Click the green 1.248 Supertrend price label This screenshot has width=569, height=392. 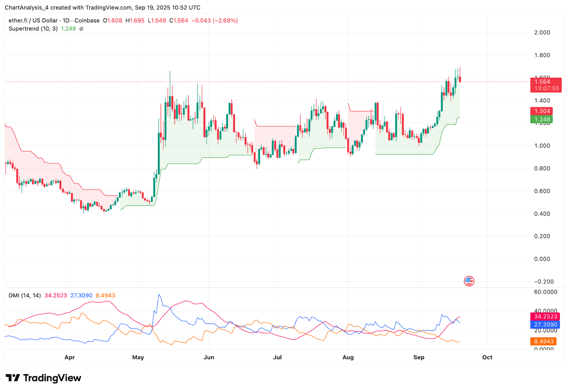pyautogui.click(x=541, y=119)
